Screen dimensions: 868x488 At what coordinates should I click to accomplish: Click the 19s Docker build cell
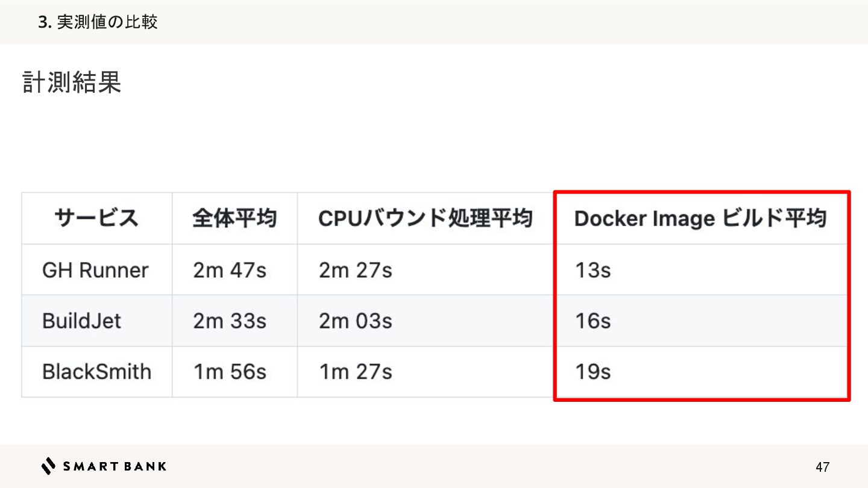(592, 372)
